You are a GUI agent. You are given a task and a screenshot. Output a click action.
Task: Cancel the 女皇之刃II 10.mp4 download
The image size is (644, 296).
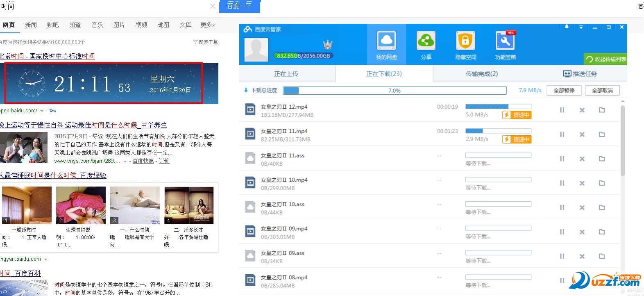click(x=582, y=183)
